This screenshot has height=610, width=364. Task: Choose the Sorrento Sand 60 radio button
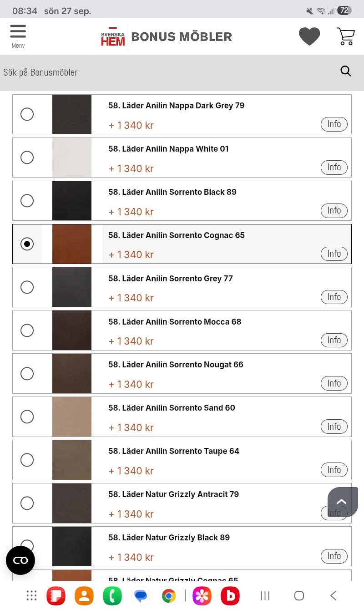pyautogui.click(x=27, y=417)
